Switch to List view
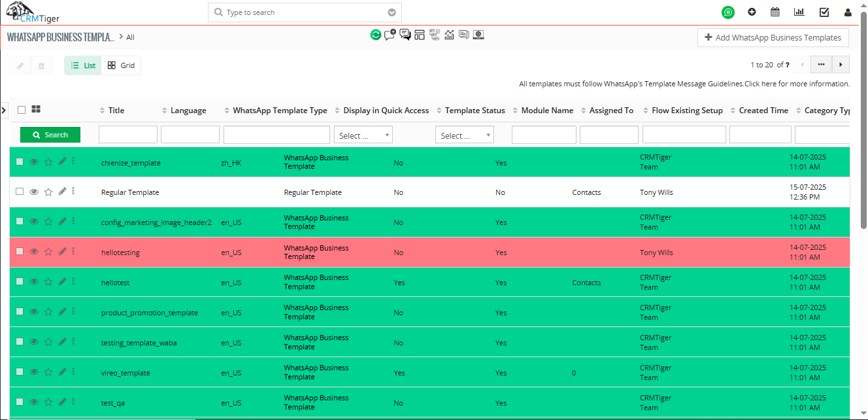 click(x=83, y=65)
